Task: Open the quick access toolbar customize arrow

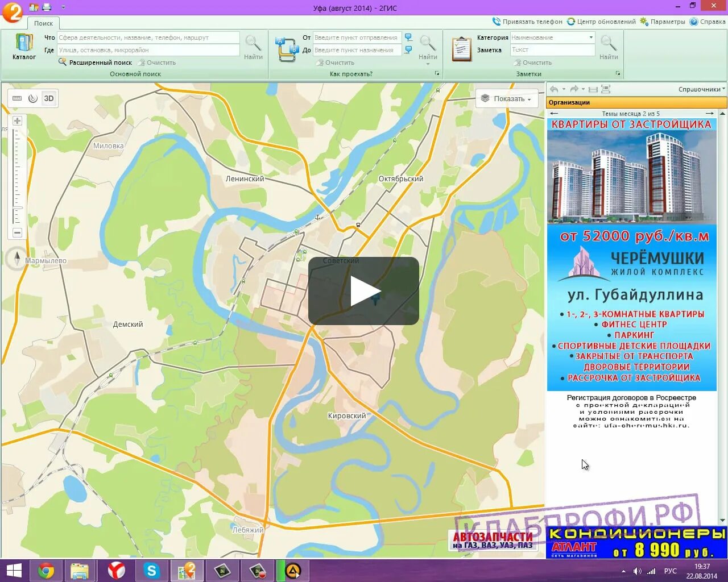Action: click(63, 7)
